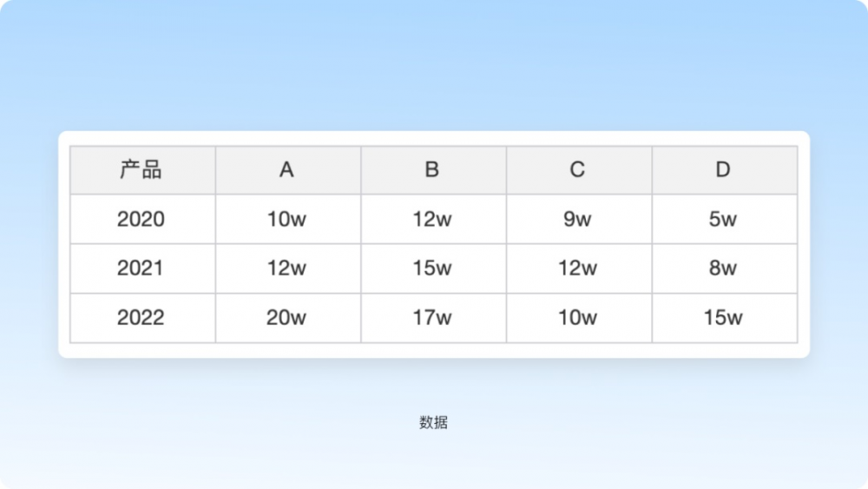Select product A's 2020 value 10w
The width and height of the screenshot is (868, 489).
tap(286, 219)
